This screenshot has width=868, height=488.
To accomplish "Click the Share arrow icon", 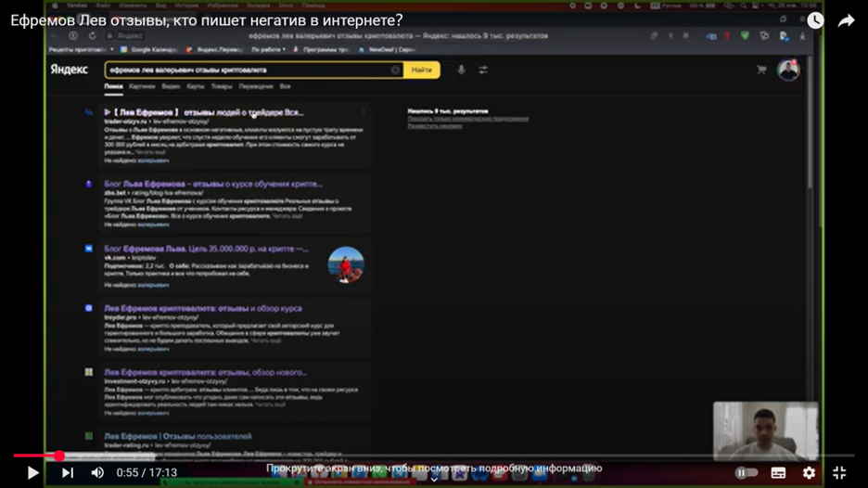I will pyautogui.click(x=846, y=21).
